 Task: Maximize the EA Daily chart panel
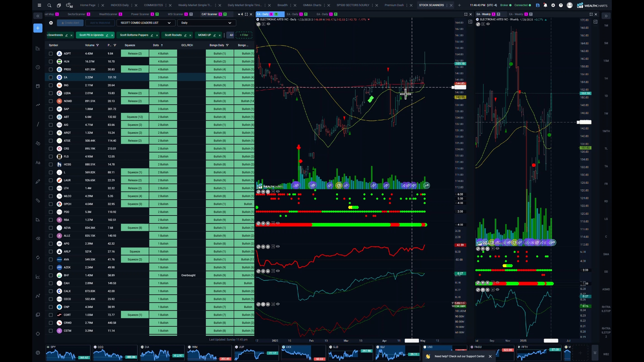tap(466, 14)
